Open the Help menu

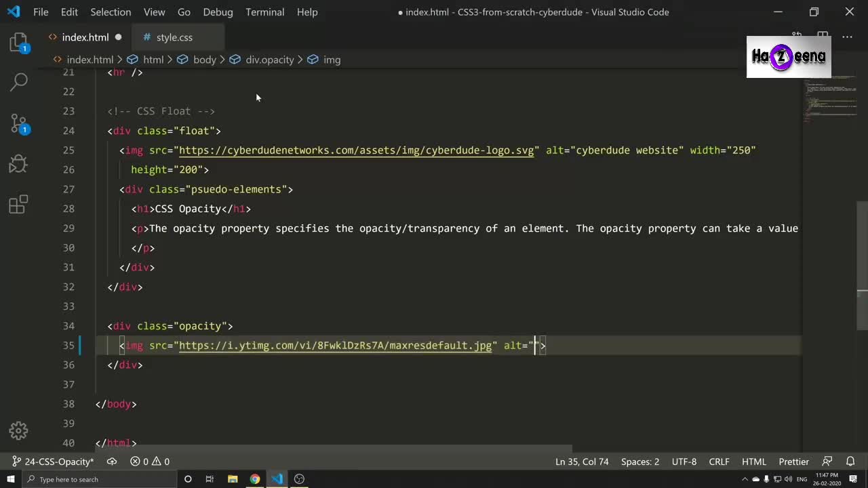click(x=307, y=12)
